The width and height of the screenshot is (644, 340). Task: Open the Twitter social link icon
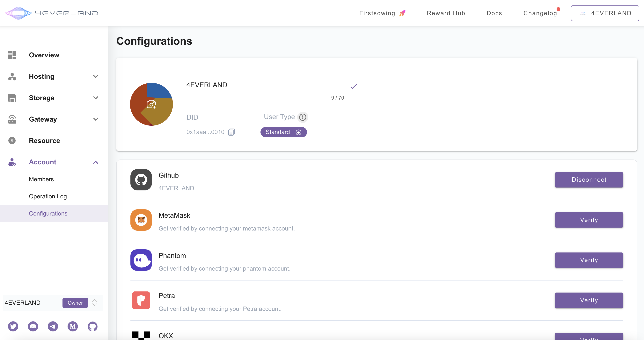point(13,326)
